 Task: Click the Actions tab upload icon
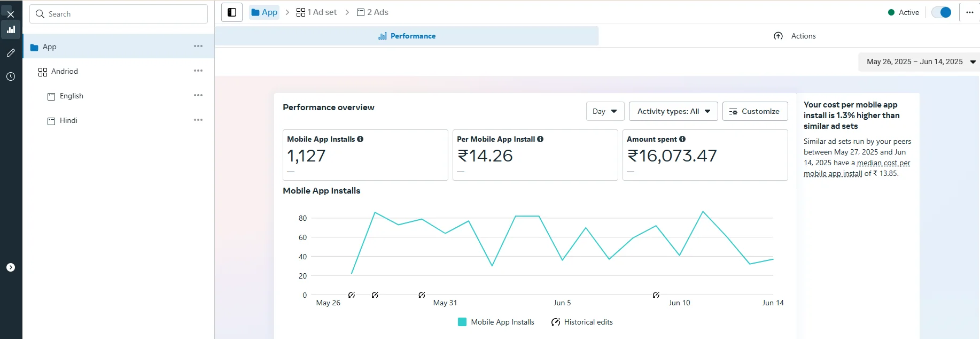779,36
